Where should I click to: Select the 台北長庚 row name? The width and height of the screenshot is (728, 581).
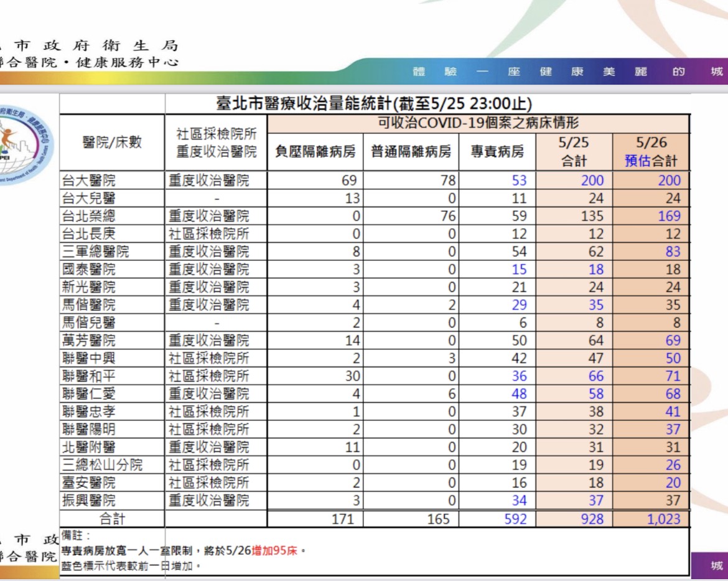[x=89, y=234]
